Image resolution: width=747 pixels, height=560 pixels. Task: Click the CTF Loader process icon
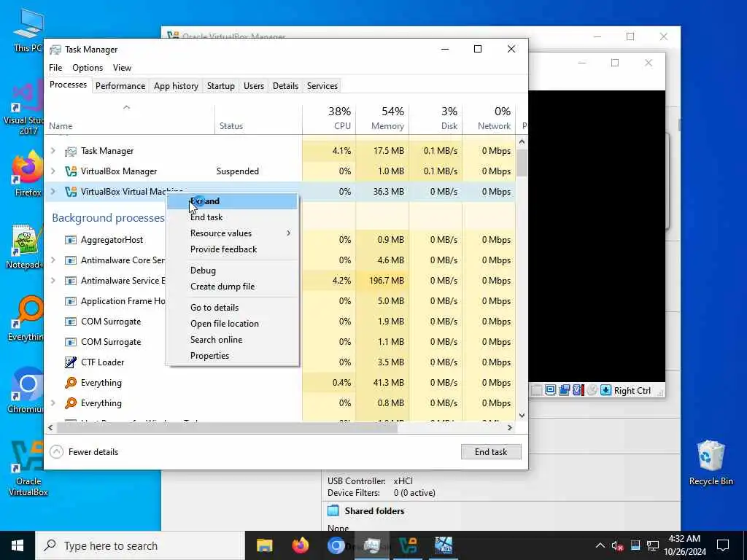pyautogui.click(x=71, y=362)
